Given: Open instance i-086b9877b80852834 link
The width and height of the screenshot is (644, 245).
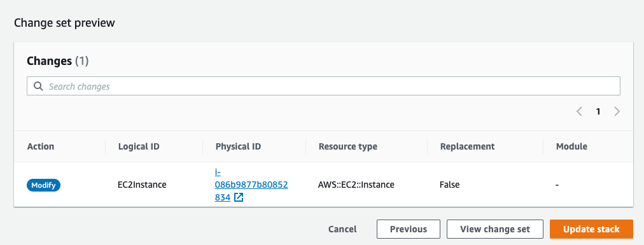Looking at the screenshot, I should (251, 185).
